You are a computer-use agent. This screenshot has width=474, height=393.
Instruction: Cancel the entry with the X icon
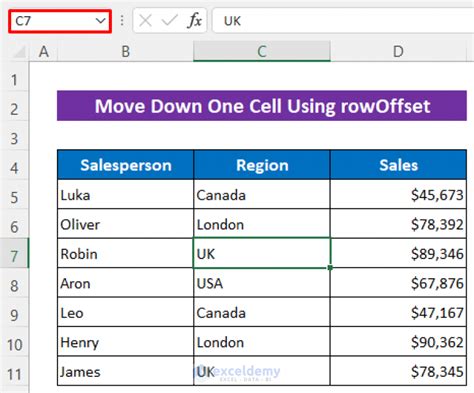[x=145, y=21]
